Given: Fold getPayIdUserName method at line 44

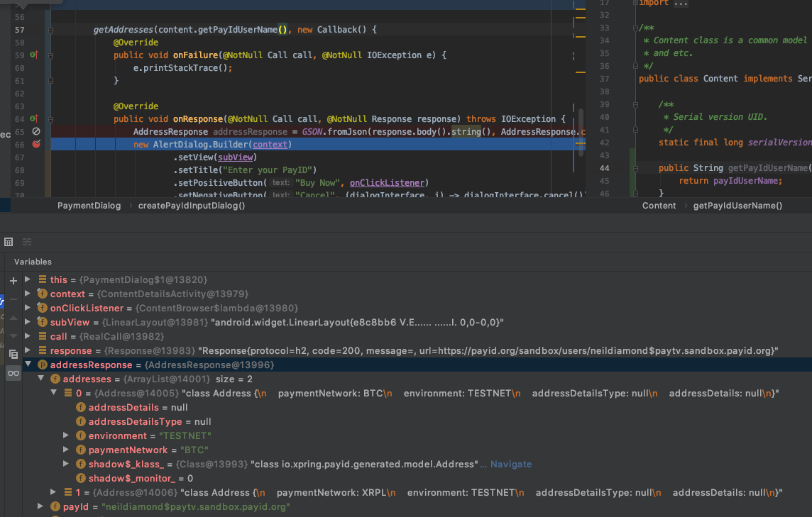Looking at the screenshot, I should [x=635, y=168].
